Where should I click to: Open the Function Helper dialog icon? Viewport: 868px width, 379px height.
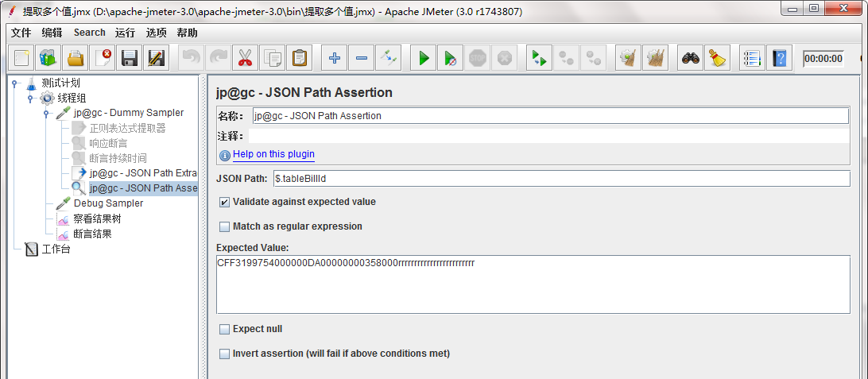[x=752, y=57]
